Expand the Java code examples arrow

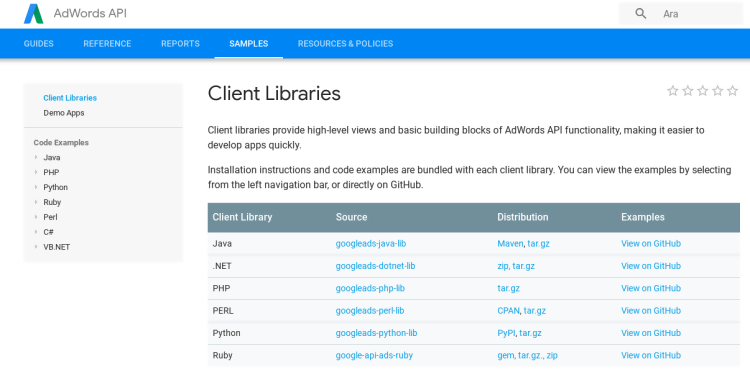tap(36, 157)
